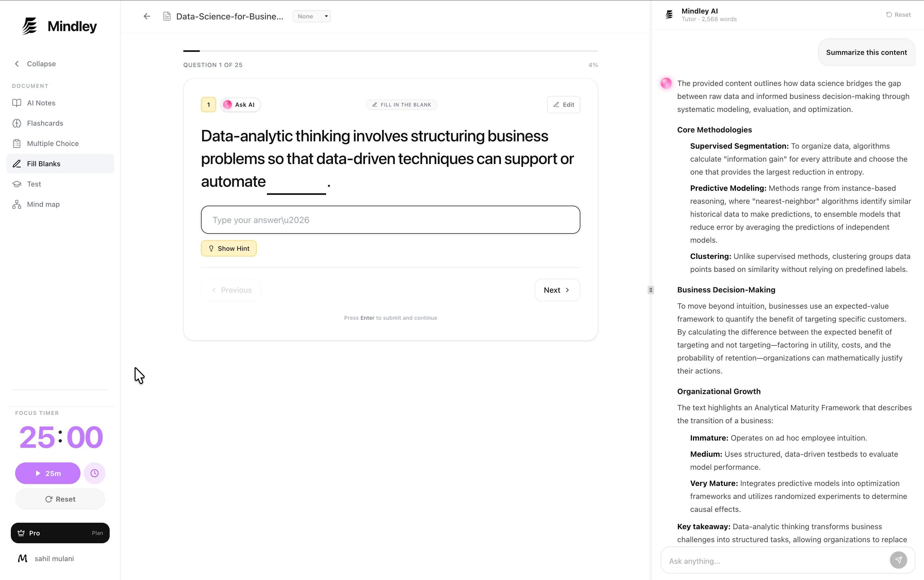Open the focus timer clock settings icon
This screenshot has height=580, width=924.
(94, 473)
